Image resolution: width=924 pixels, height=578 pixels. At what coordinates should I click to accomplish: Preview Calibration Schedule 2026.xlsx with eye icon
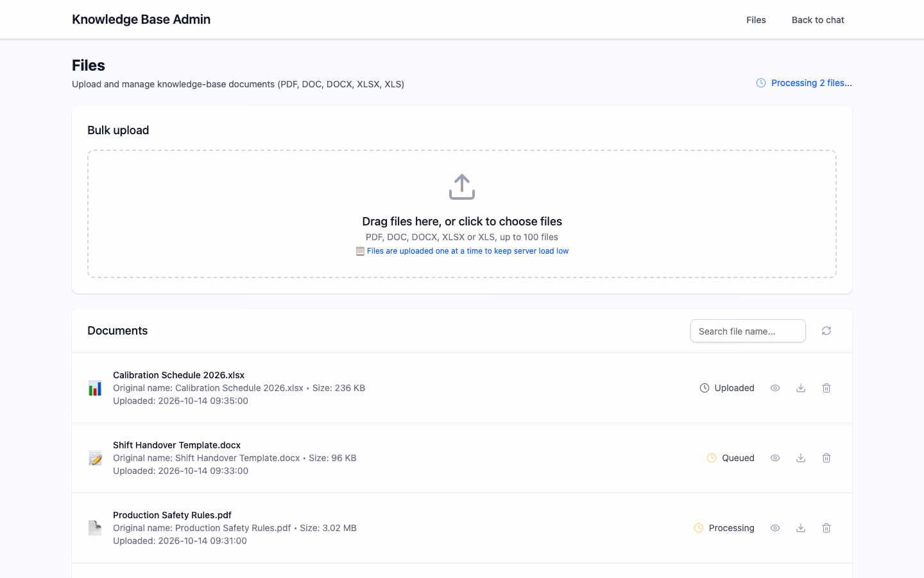[775, 388]
